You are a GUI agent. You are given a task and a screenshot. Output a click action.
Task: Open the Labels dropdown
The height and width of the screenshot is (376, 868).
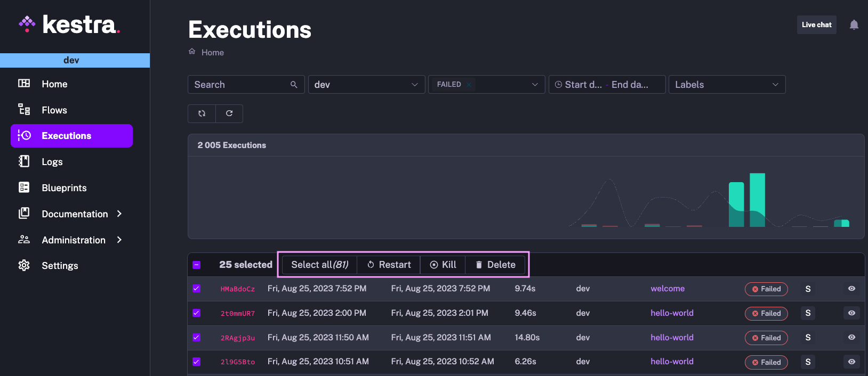[727, 84]
